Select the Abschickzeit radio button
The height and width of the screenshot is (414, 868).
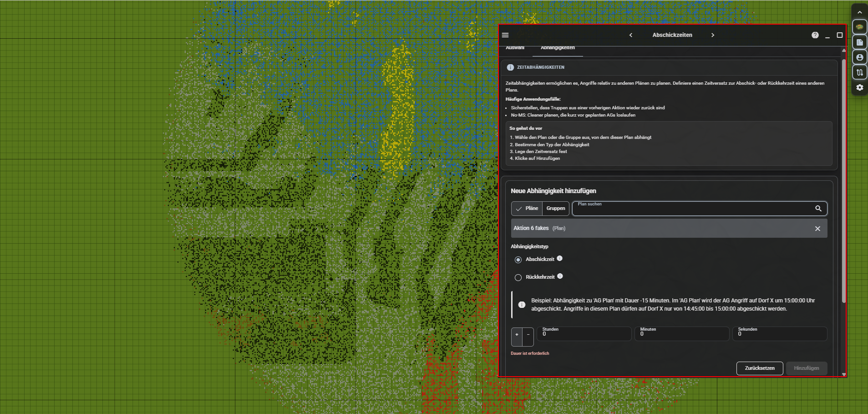click(x=518, y=260)
